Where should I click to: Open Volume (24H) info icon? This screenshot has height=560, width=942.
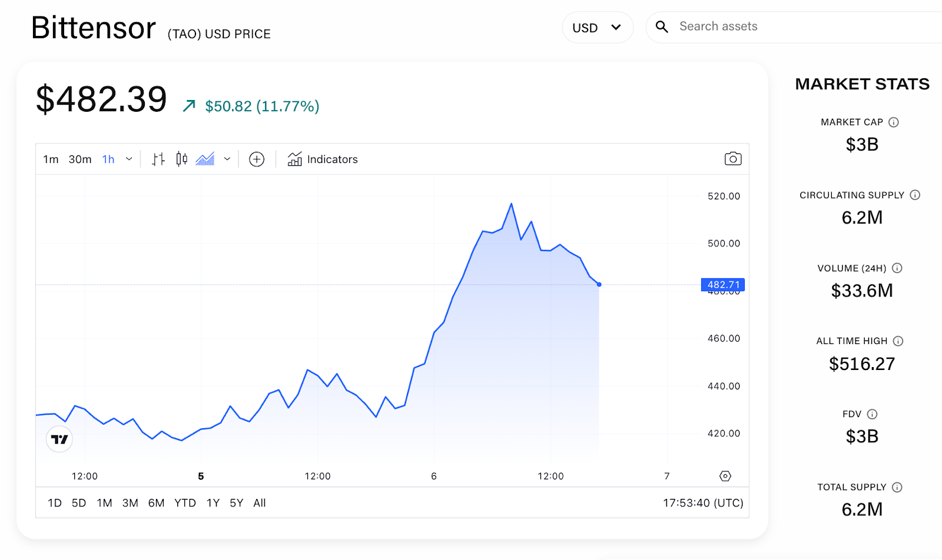coord(897,268)
